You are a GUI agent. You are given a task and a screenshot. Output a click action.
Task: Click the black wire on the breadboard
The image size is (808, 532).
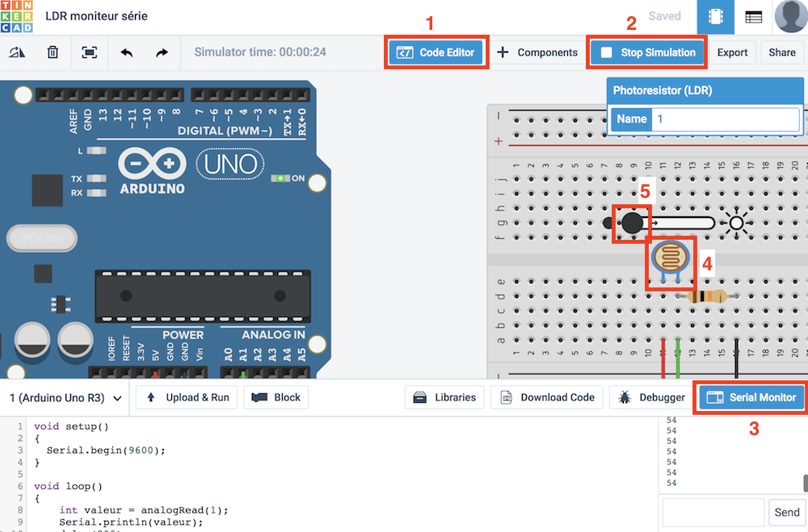[736, 358]
